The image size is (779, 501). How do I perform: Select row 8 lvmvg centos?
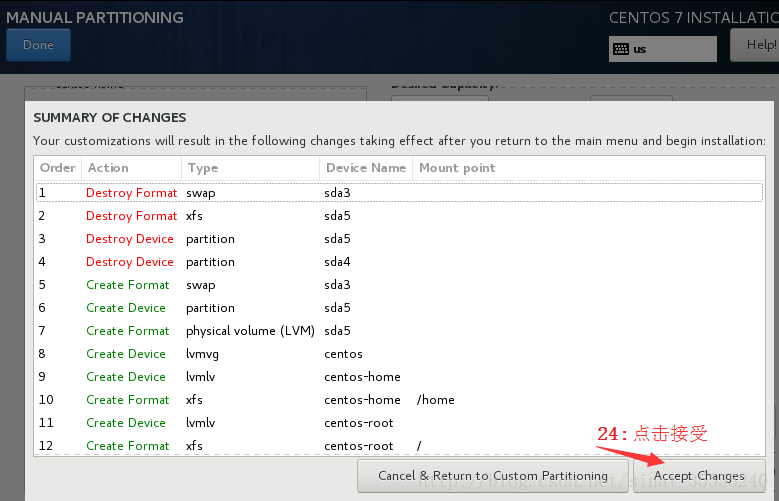[399, 354]
